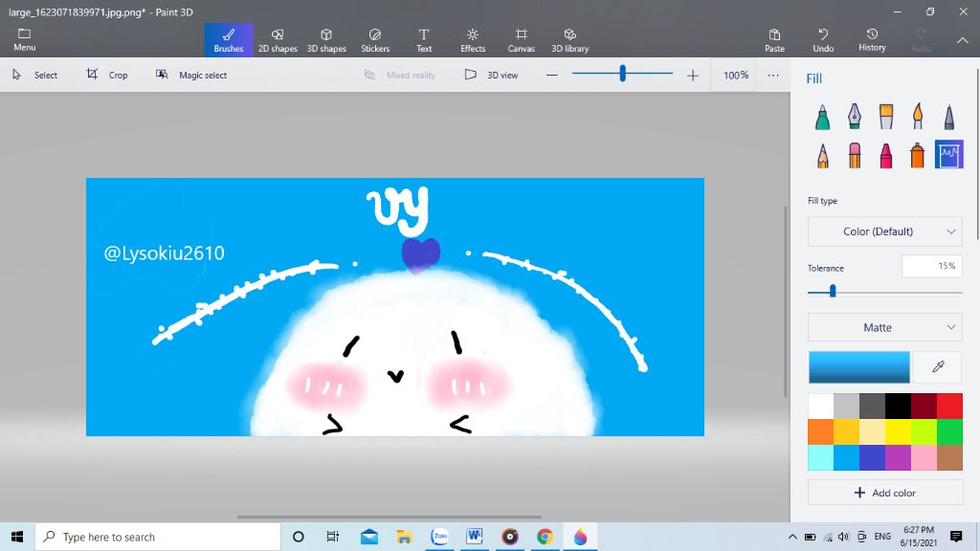Select the Watercolor brush
Image resolution: width=980 pixels, height=551 pixels.
(918, 117)
